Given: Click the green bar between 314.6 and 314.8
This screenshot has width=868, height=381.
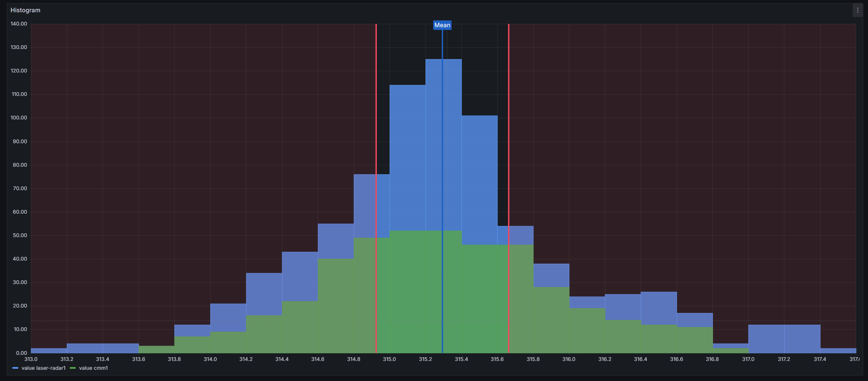Looking at the screenshot, I should (336, 306).
